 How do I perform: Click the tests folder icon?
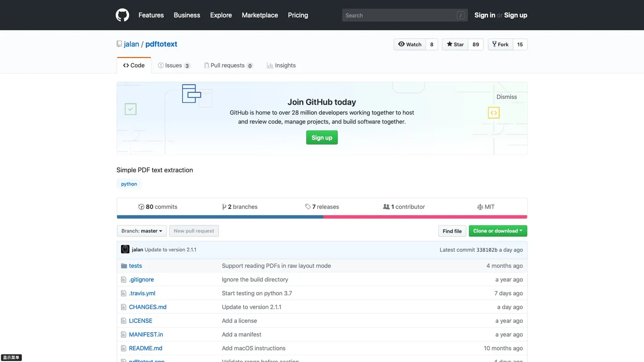[124, 266]
